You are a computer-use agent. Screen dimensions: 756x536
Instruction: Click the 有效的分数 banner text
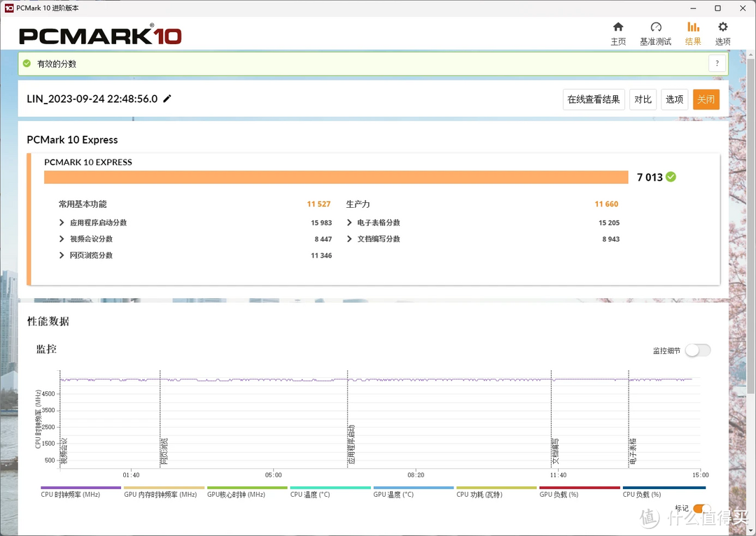(x=57, y=64)
